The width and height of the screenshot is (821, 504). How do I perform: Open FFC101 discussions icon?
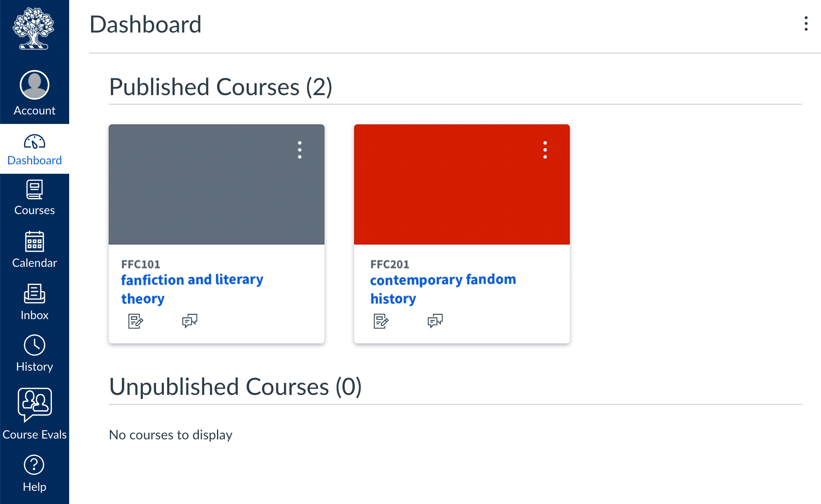(190, 321)
